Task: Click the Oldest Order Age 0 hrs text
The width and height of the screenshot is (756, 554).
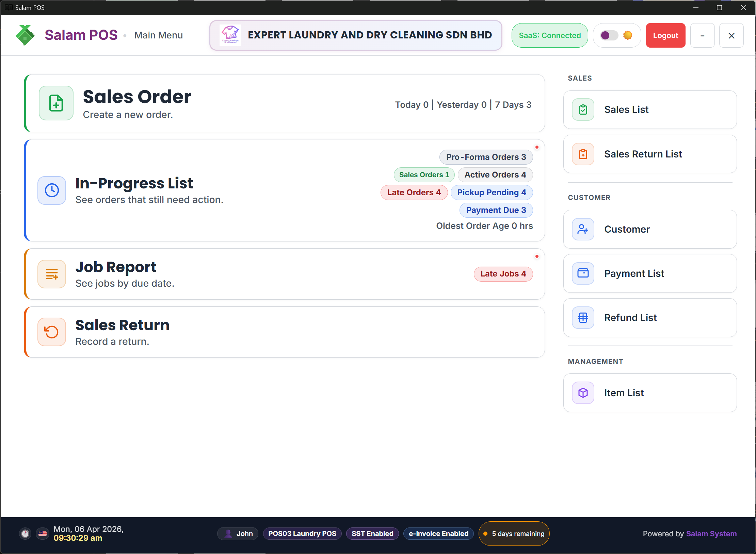Action: 485,226
